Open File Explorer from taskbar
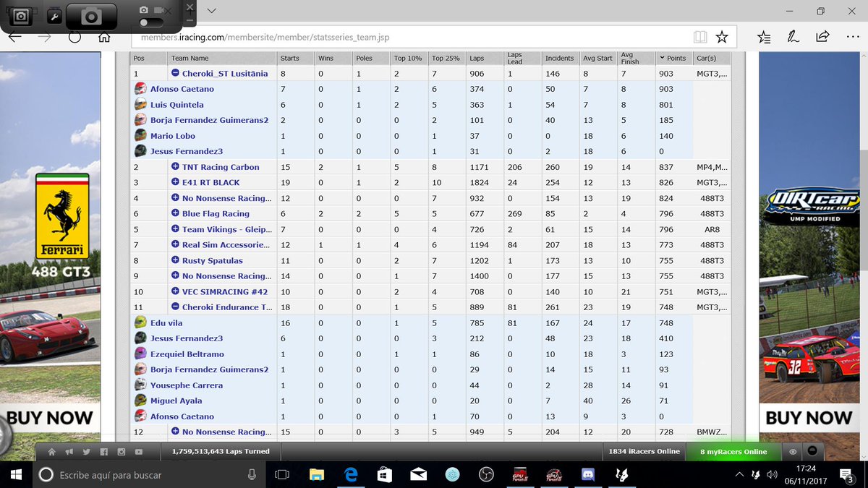Image resolution: width=868 pixels, height=488 pixels. (x=317, y=475)
